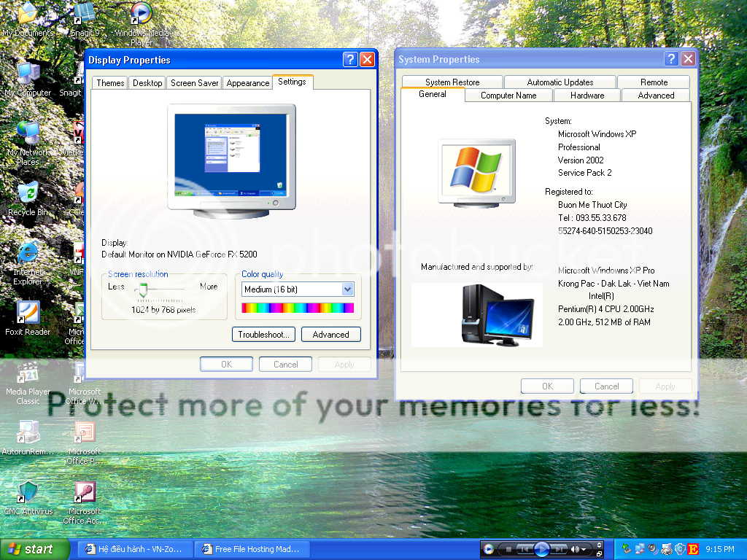Switch to Appearance tab
This screenshot has height=560, width=747.
[248, 83]
